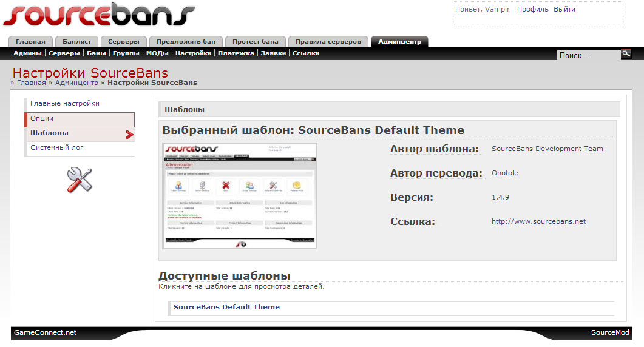Click the SourceMod footer link

pos(610,332)
